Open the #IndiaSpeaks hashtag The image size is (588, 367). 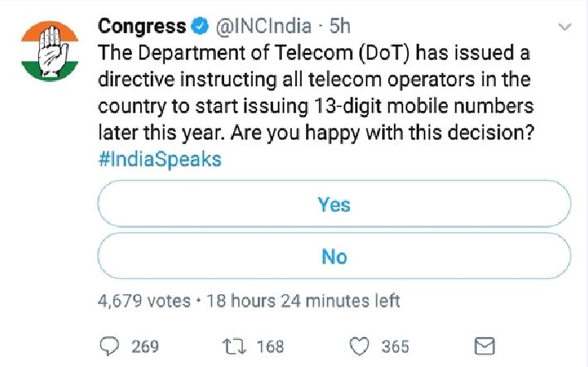[160, 159]
